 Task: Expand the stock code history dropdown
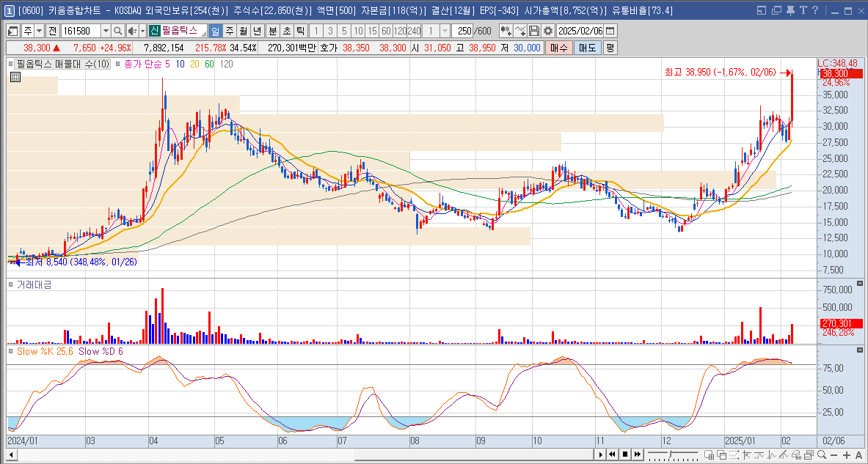106,30
